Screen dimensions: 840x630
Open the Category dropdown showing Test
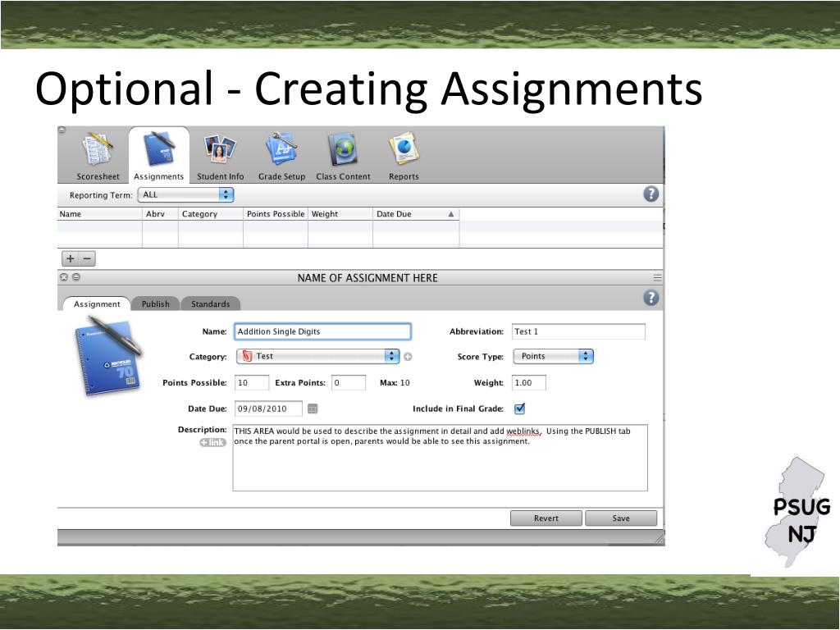[317, 357]
